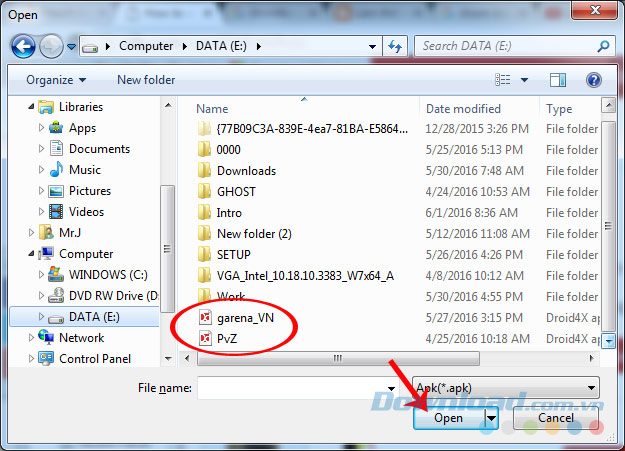Viewport: 625px width, 451px height.
Task: Select Libraries in the navigation pane
Action: (81, 107)
